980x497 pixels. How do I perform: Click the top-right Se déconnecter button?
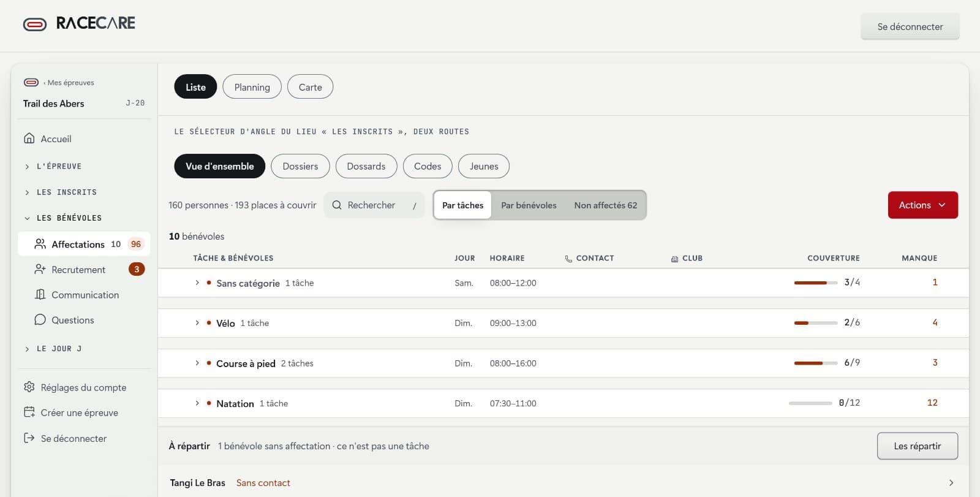click(x=910, y=26)
